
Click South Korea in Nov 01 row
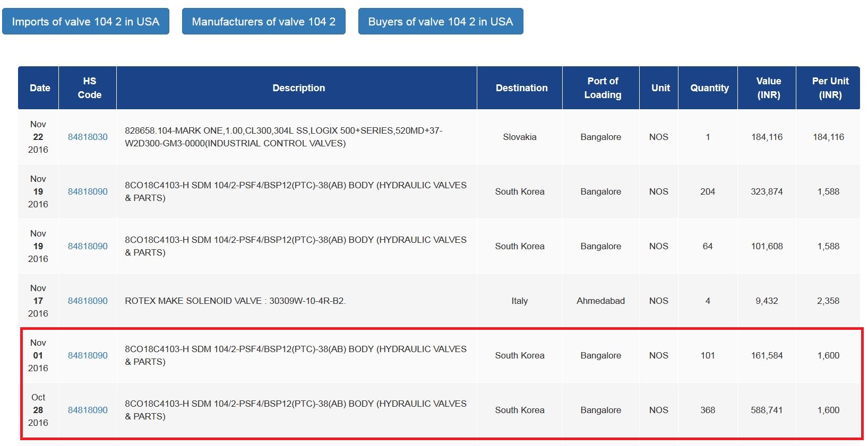520,355
